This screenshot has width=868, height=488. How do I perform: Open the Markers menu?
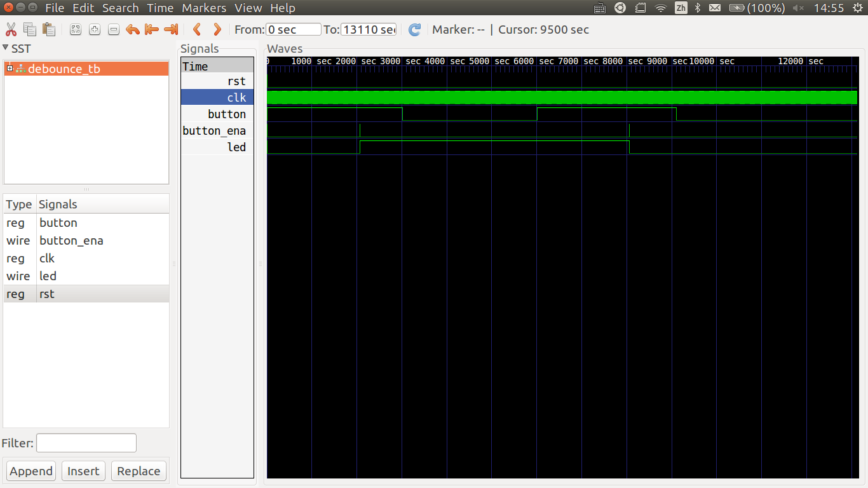[204, 8]
